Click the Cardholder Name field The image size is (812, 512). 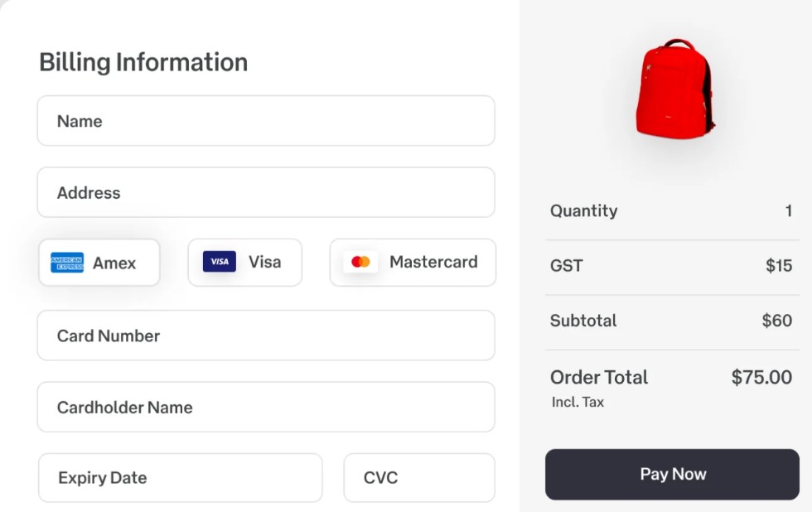266,407
